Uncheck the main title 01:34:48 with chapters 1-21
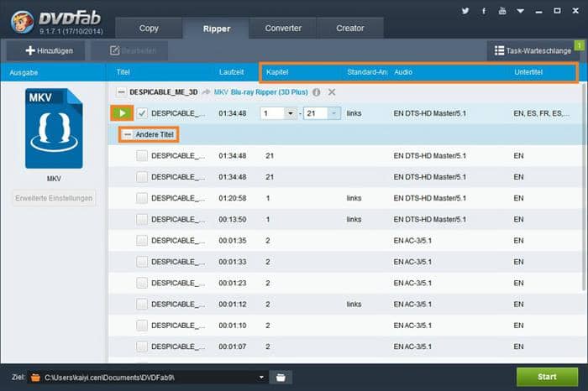 [x=142, y=113]
